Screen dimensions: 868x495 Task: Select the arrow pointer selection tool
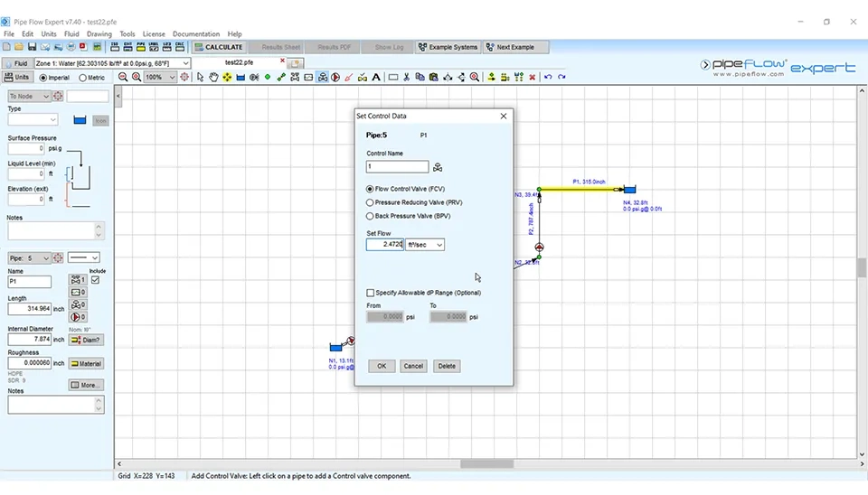click(x=200, y=78)
